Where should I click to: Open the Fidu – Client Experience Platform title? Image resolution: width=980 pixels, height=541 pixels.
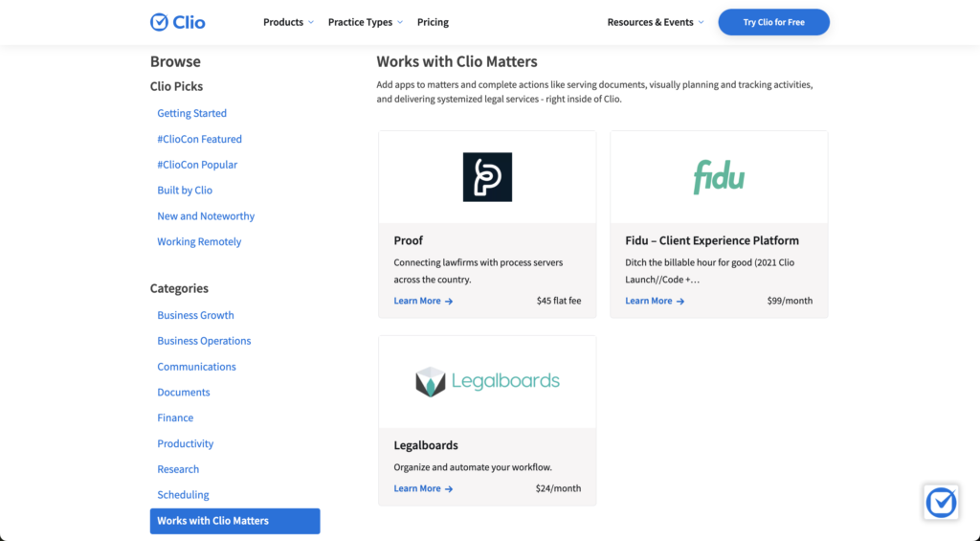coord(712,240)
